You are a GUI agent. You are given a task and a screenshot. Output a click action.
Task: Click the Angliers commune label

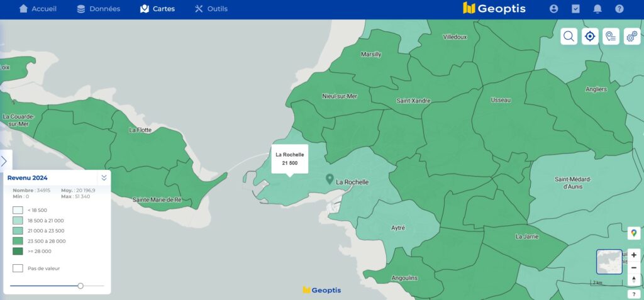pos(596,89)
